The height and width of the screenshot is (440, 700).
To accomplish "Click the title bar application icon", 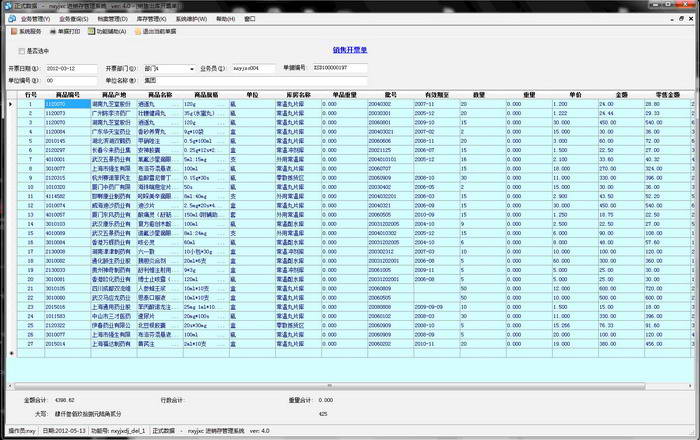I will (x=8, y=6).
